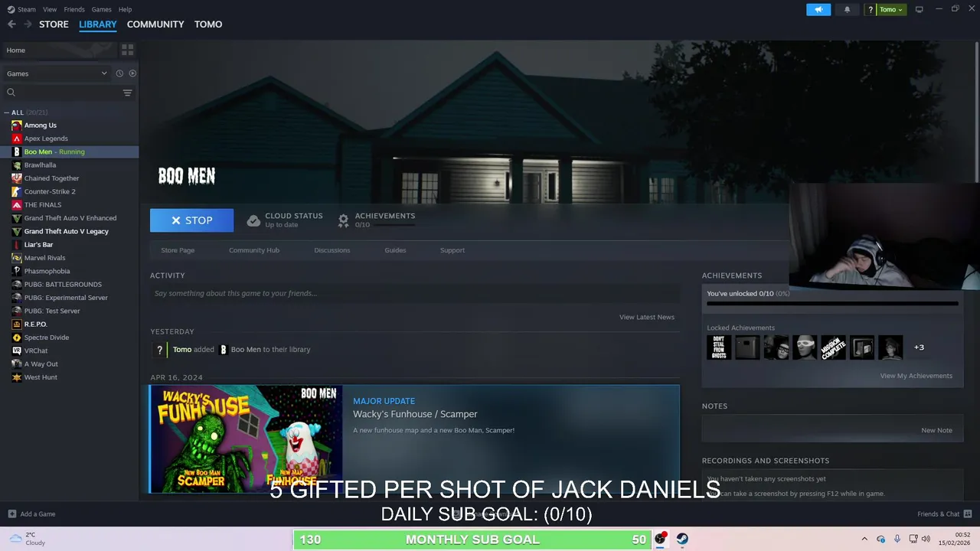The height and width of the screenshot is (551, 980).
Task: Open the notifications bell
Action: 847,9
